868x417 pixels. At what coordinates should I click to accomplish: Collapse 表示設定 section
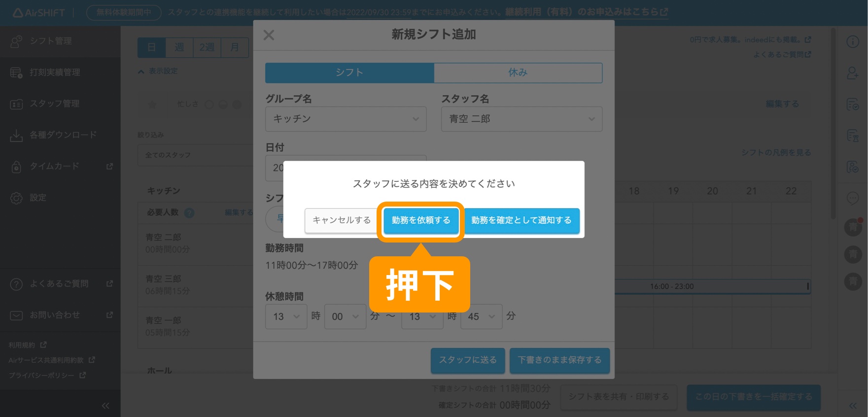coord(158,71)
